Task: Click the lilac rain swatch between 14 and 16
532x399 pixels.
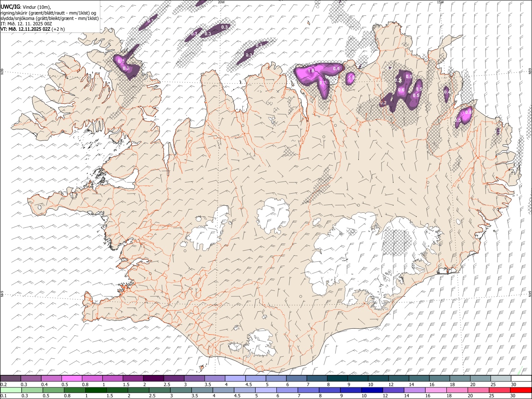Action: click(x=415, y=390)
